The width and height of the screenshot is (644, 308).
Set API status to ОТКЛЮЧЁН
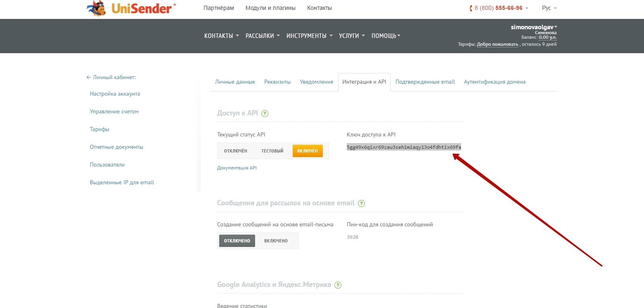coord(235,151)
